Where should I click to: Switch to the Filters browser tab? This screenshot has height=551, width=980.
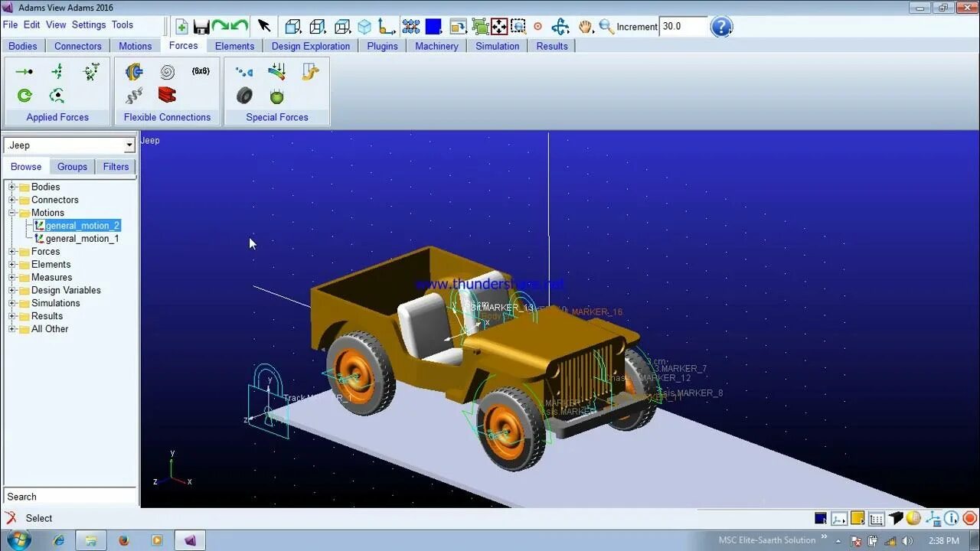click(x=116, y=167)
